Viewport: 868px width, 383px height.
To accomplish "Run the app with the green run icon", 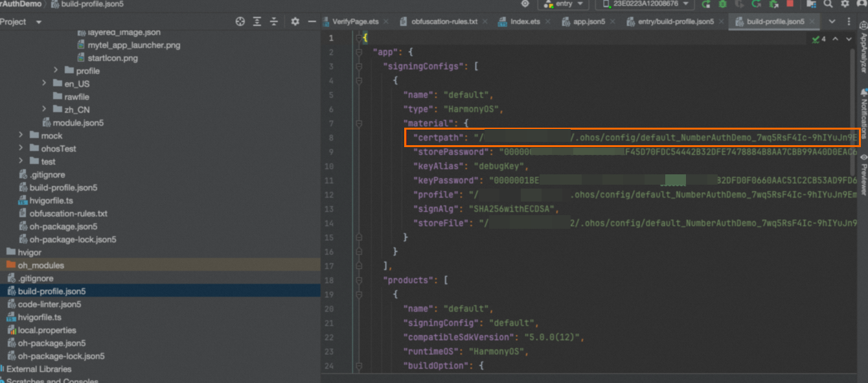I will (707, 4).
